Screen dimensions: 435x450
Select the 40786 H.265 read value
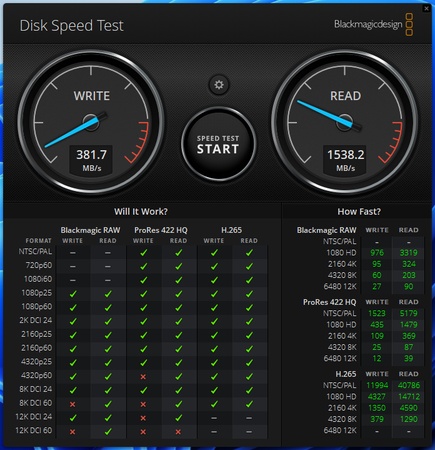click(409, 385)
